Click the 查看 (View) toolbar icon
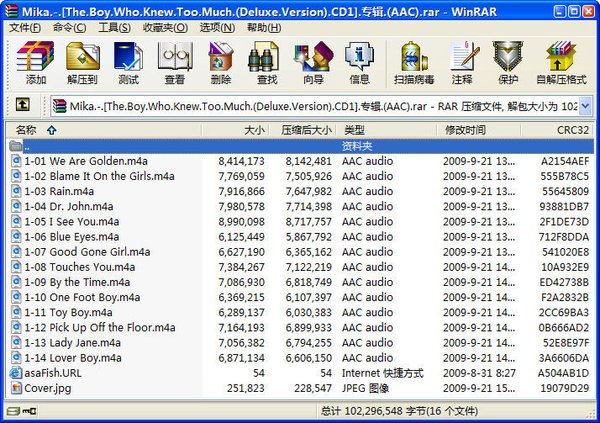The width and height of the screenshot is (600, 423). (x=175, y=56)
